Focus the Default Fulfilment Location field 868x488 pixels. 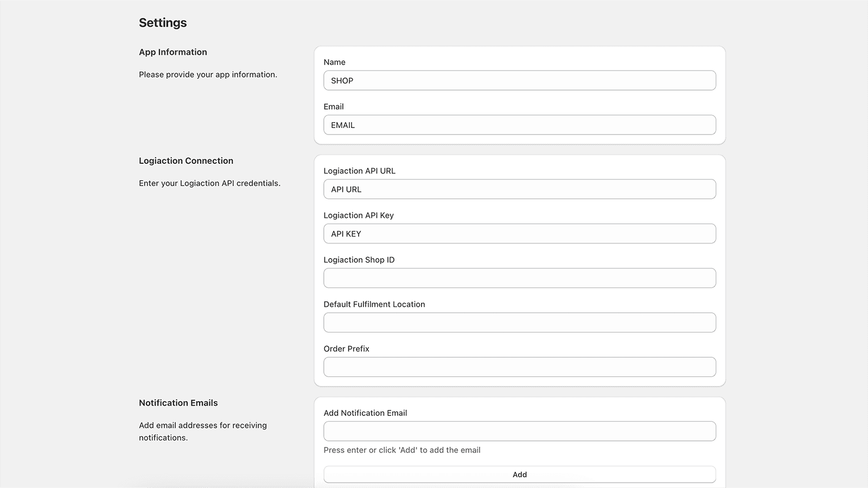pyautogui.click(x=519, y=323)
